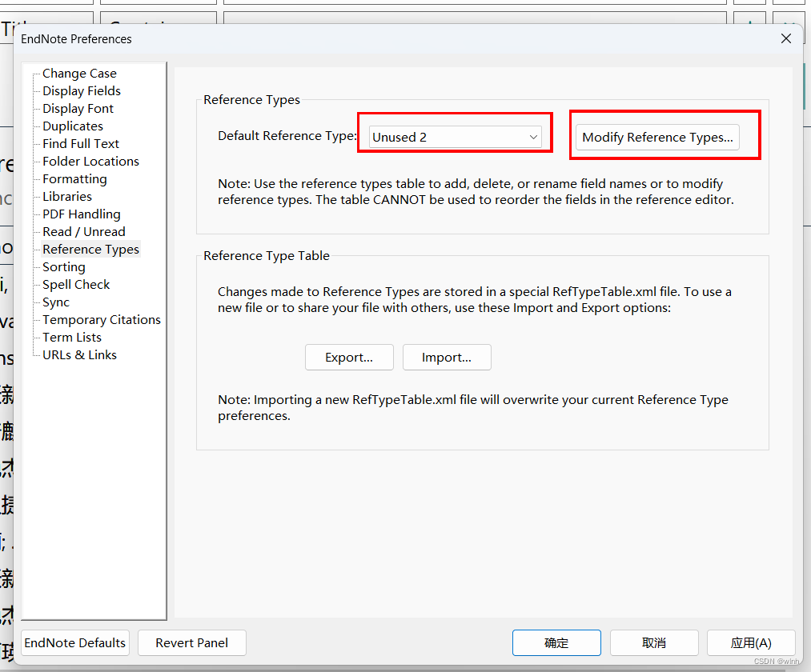Open the Formatting preferences panel
811x672 pixels.
[74, 179]
